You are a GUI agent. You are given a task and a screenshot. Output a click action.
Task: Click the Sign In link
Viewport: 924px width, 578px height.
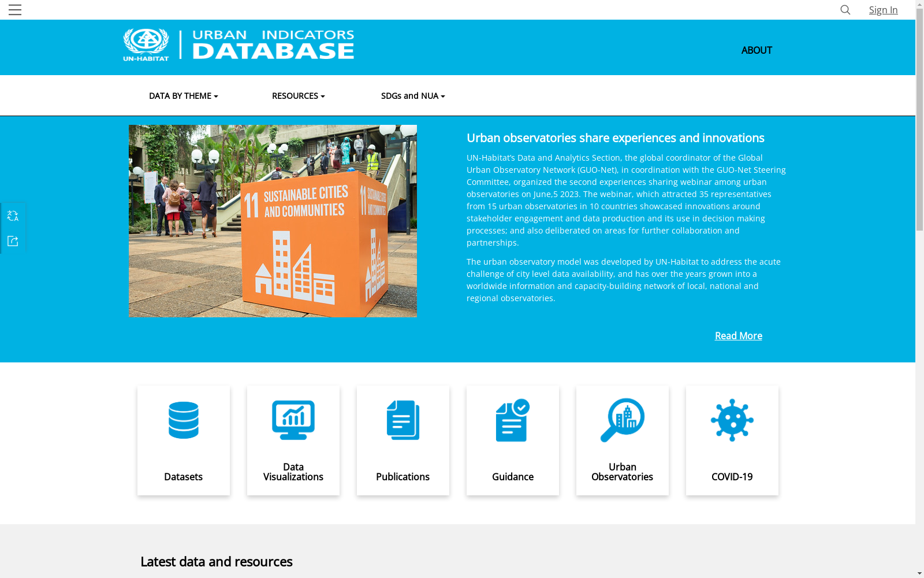pos(883,10)
